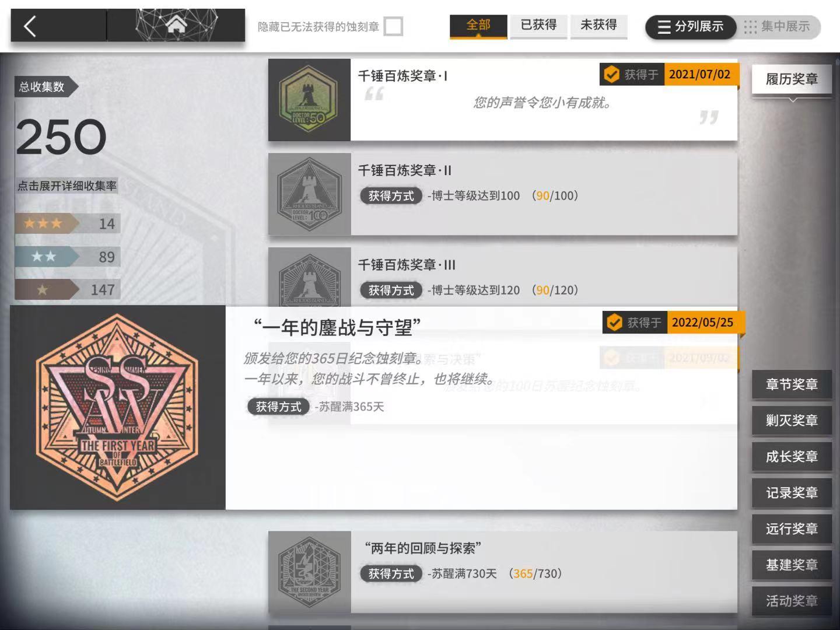Open 千锤百炼奖章·III entry

[503, 277]
